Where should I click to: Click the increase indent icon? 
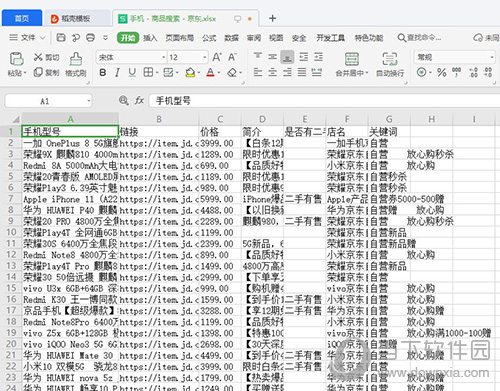(x=318, y=57)
